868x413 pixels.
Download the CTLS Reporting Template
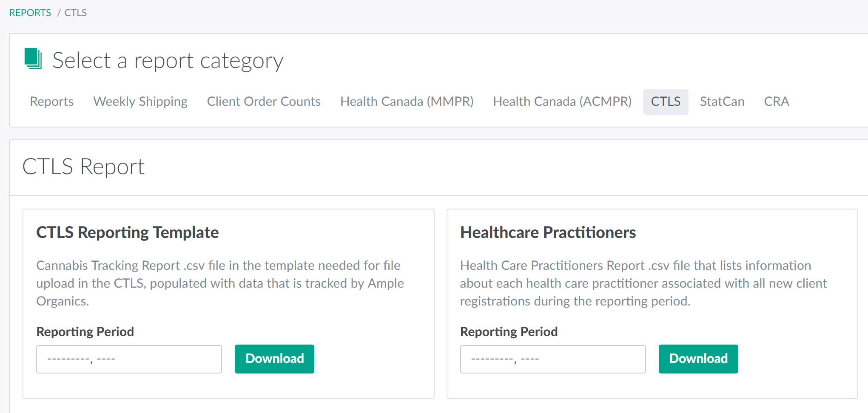(x=274, y=359)
